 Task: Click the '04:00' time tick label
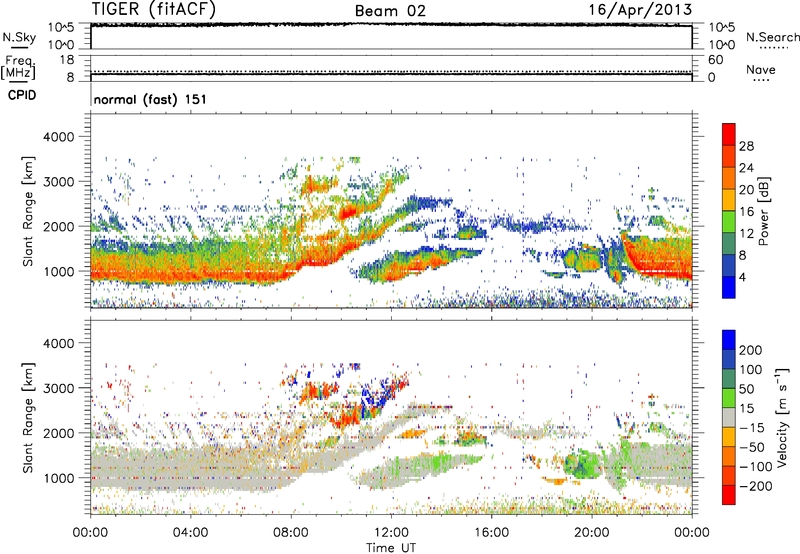pyautogui.click(x=190, y=533)
